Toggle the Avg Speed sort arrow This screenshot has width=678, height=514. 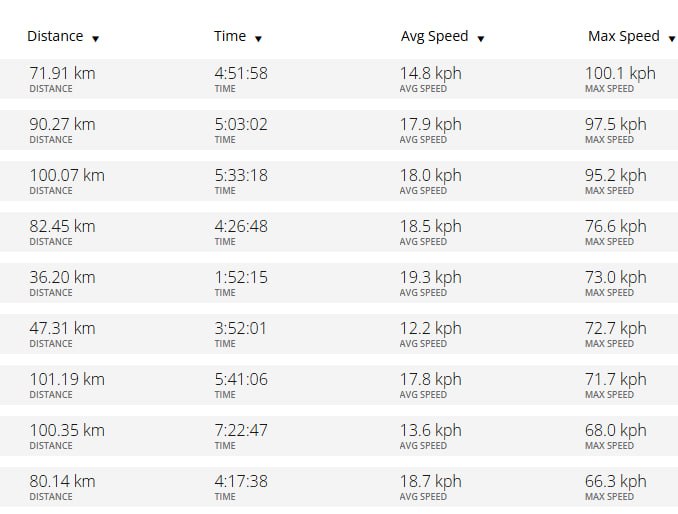[481, 39]
